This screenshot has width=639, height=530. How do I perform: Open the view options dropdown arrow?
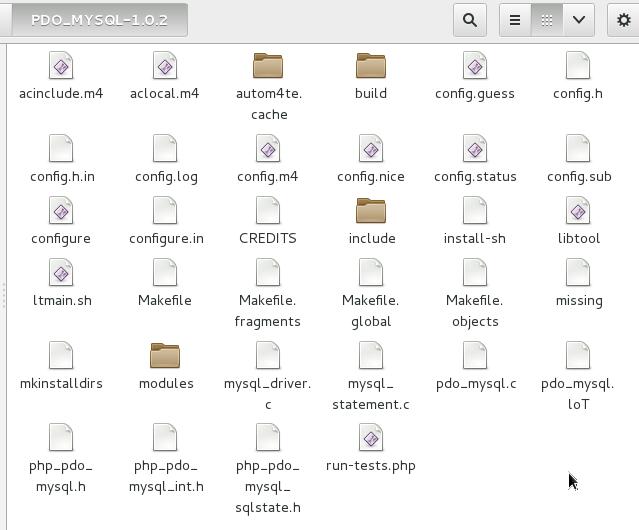(579, 20)
